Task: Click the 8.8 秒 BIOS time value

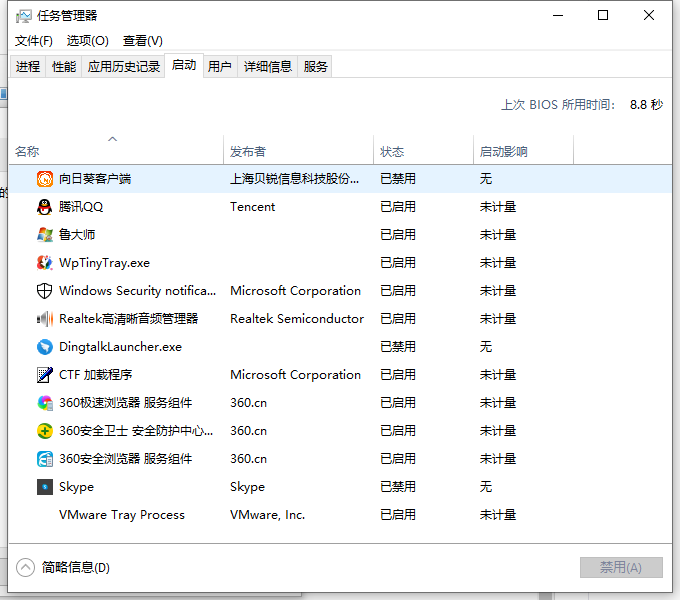Action: coord(647,104)
